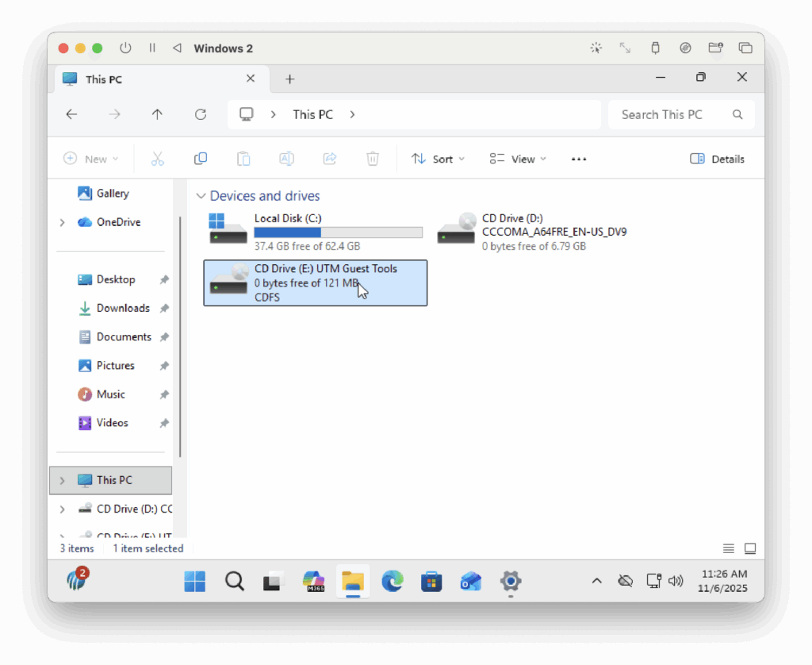Image resolution: width=812 pixels, height=665 pixels.
Task: Open the View dropdown menu
Action: tap(518, 159)
